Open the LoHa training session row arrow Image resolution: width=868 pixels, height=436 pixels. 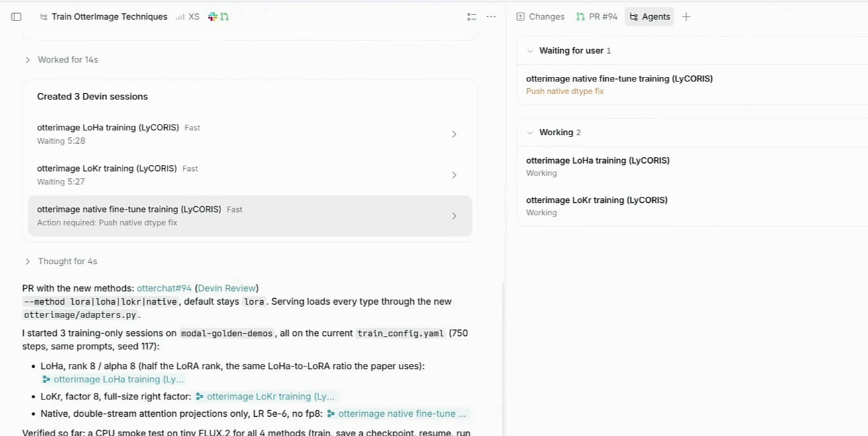(454, 134)
